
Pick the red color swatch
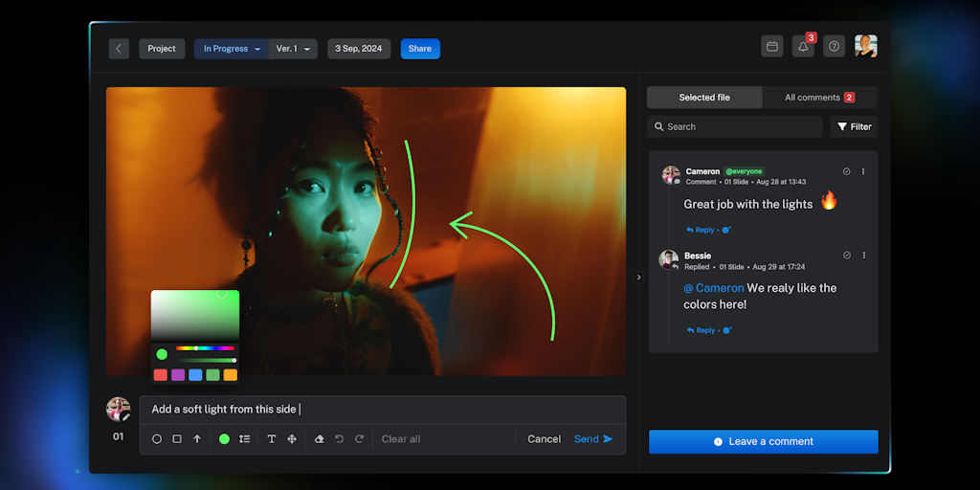point(161,375)
